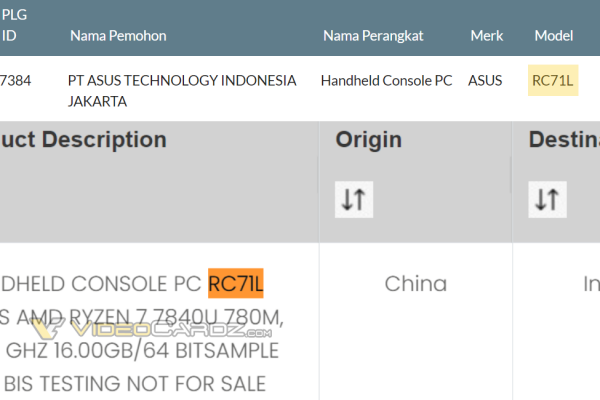Click the Handheld Console PC device name
600x400 pixels.
tap(386, 80)
